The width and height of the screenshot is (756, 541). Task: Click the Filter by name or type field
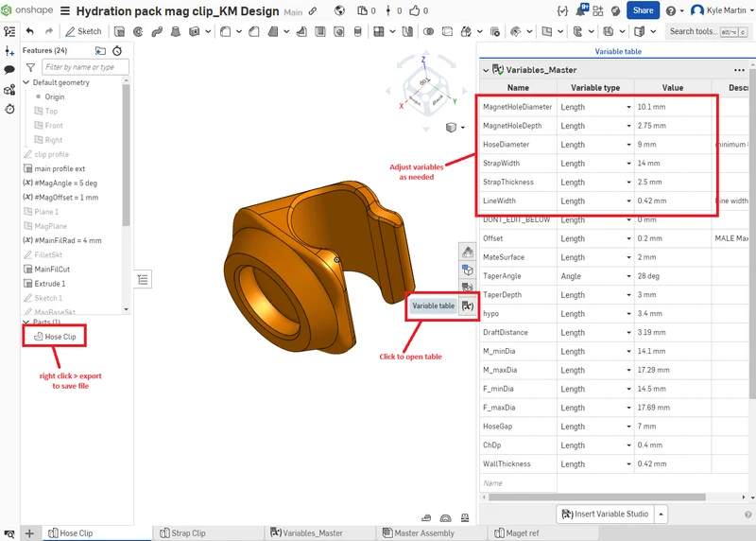(x=85, y=67)
